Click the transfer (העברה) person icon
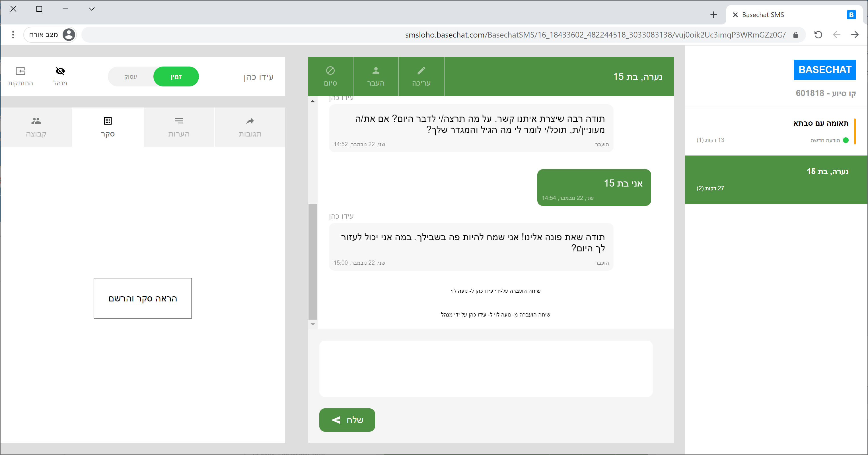 click(376, 71)
